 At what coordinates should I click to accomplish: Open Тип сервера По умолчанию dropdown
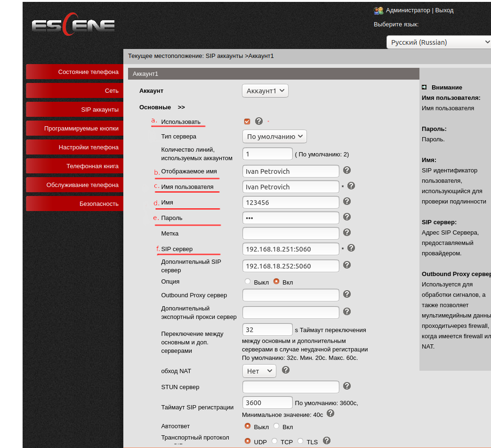pos(274,137)
